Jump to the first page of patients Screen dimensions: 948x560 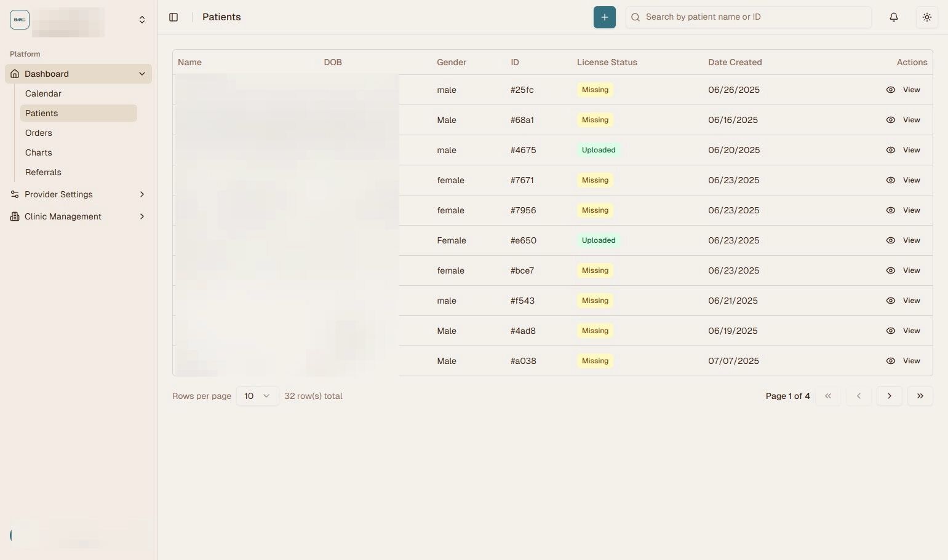(827, 396)
